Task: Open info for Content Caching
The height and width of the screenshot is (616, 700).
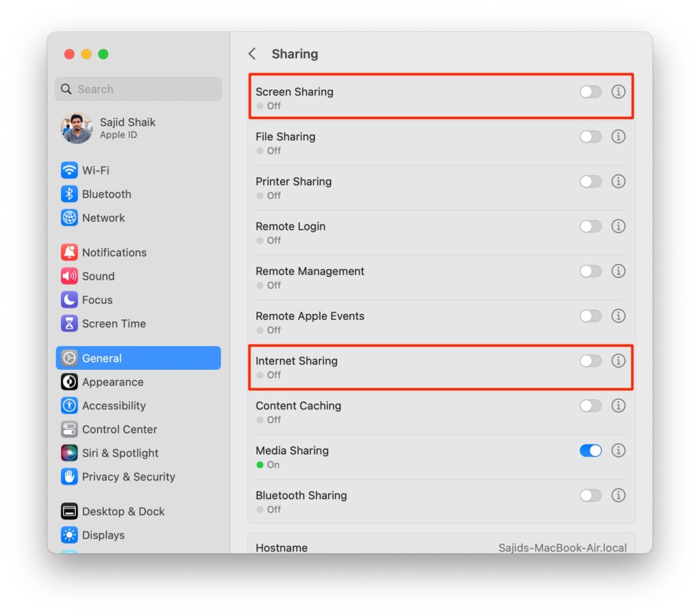Action: tap(618, 405)
